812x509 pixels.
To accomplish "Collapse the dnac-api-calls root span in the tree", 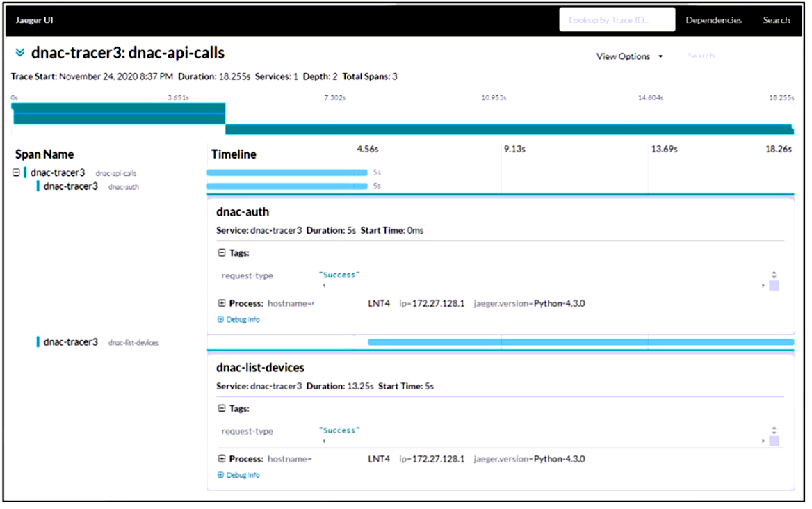I will (16, 172).
